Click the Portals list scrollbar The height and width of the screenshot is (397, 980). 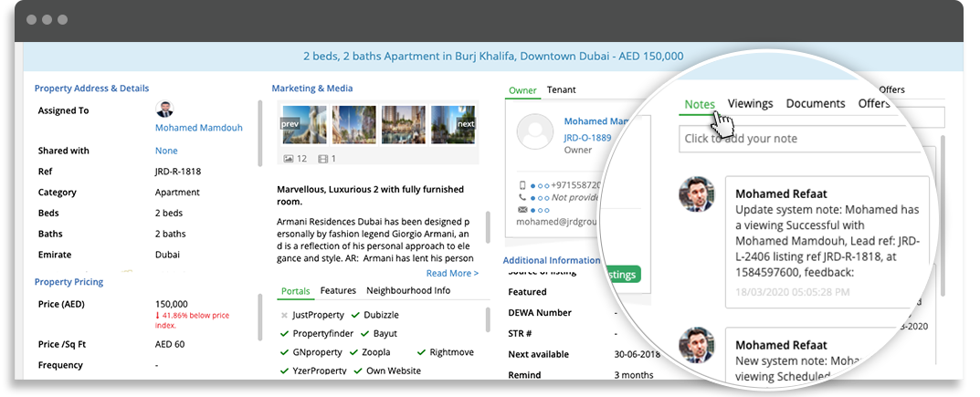488,319
